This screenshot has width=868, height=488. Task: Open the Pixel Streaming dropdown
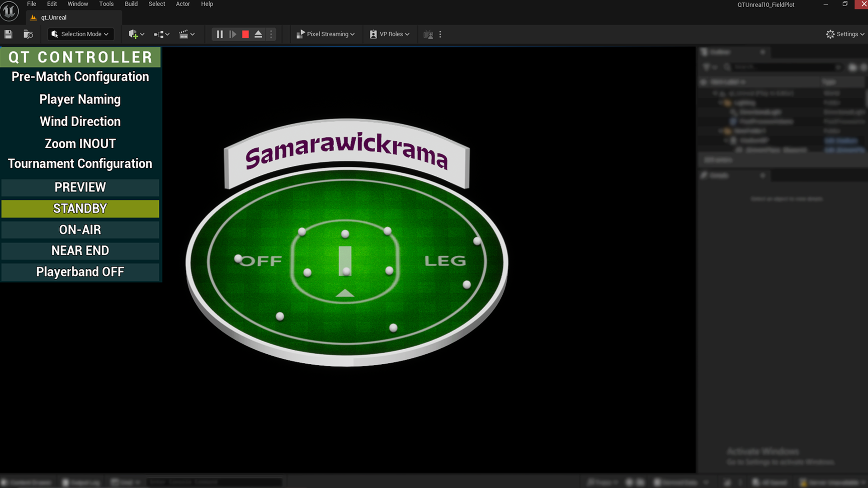[x=325, y=34]
